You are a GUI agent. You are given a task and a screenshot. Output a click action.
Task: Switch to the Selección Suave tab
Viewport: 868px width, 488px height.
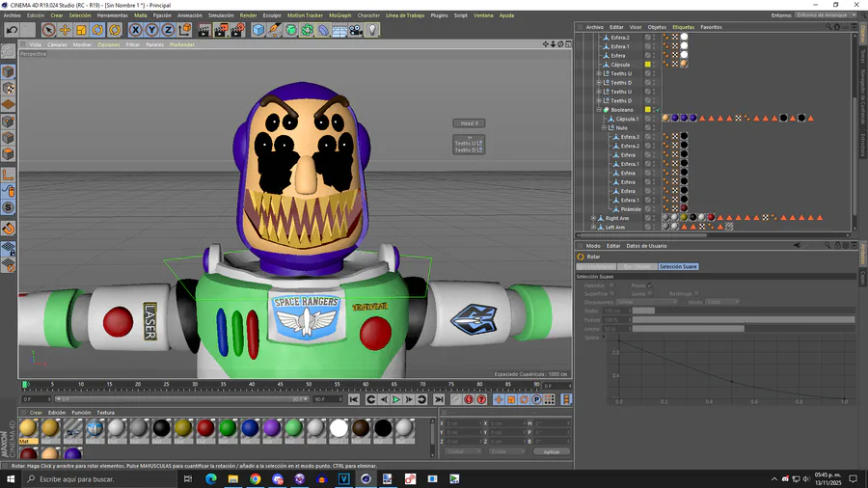678,266
